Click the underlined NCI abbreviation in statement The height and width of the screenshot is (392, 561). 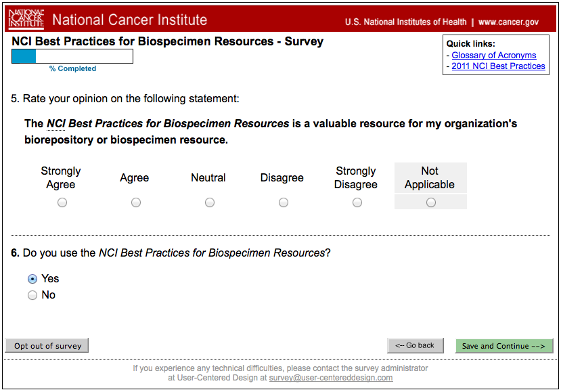[x=55, y=123]
